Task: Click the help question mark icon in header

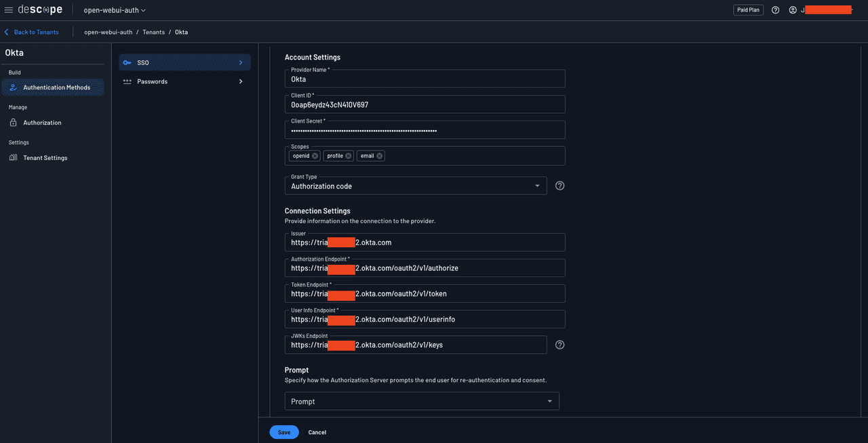Action: [x=776, y=10]
